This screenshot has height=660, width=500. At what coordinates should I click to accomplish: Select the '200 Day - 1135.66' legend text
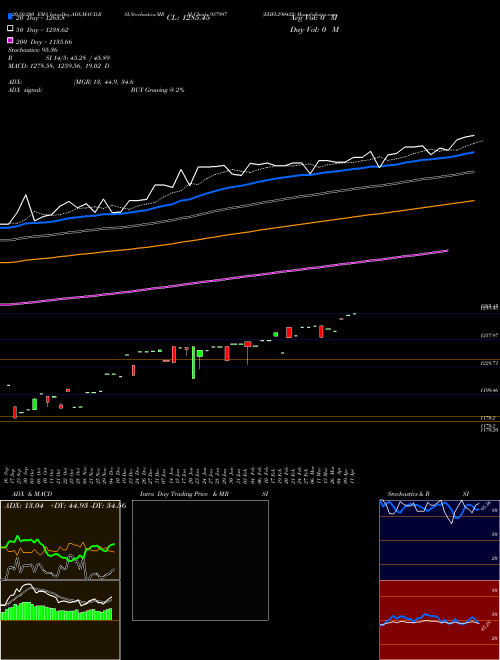pyautogui.click(x=44, y=42)
